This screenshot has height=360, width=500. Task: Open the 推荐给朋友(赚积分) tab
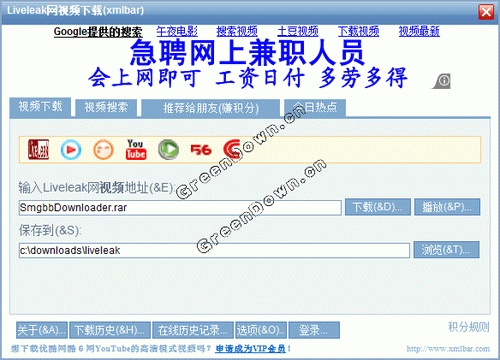pos(211,108)
